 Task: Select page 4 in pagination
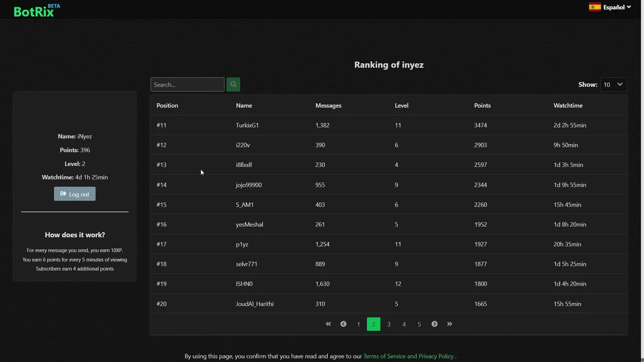click(x=404, y=324)
